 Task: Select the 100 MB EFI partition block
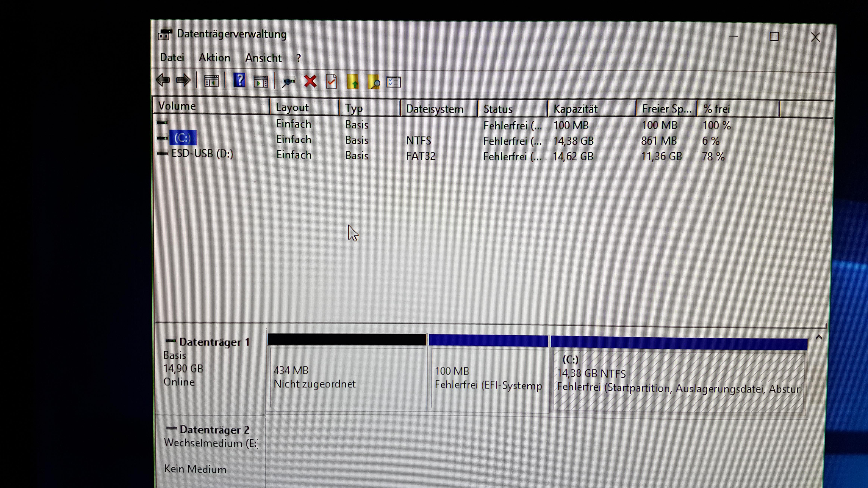pyautogui.click(x=488, y=378)
